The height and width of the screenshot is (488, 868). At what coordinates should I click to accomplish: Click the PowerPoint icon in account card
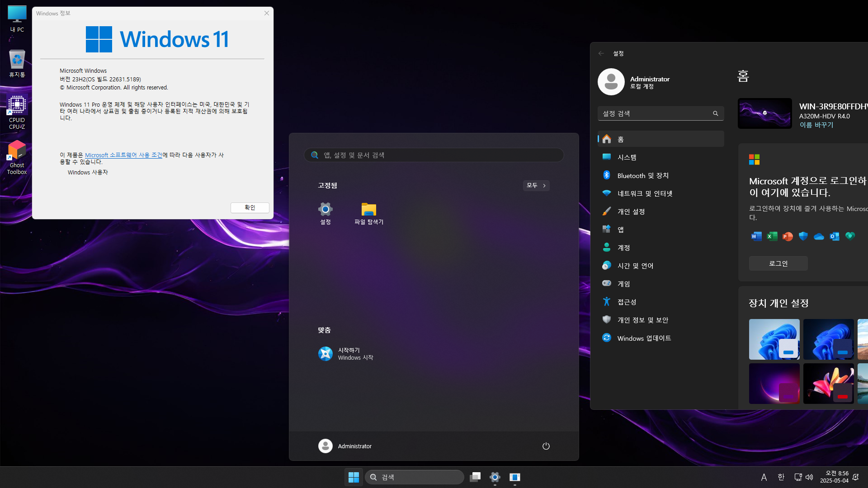(788, 236)
